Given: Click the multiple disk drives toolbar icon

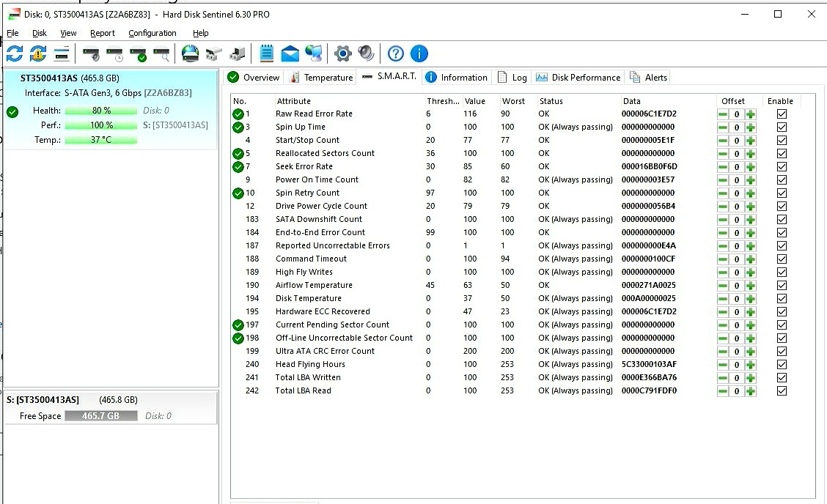Looking at the screenshot, I should point(213,53).
